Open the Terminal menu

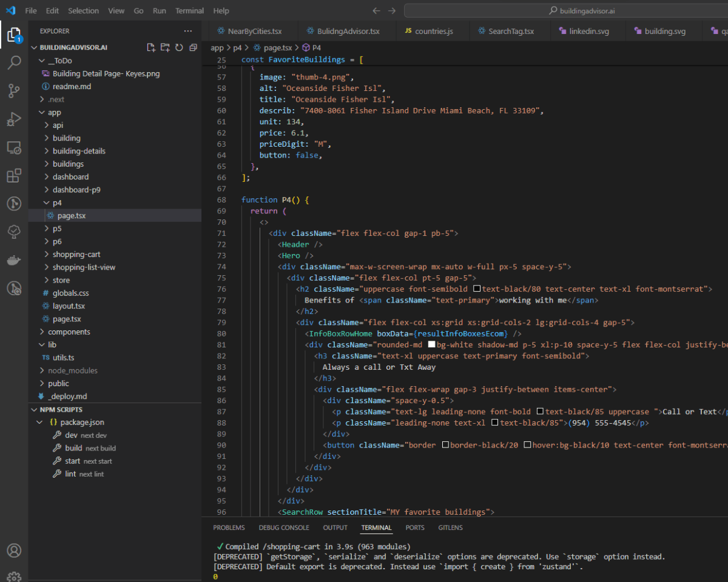pos(189,11)
